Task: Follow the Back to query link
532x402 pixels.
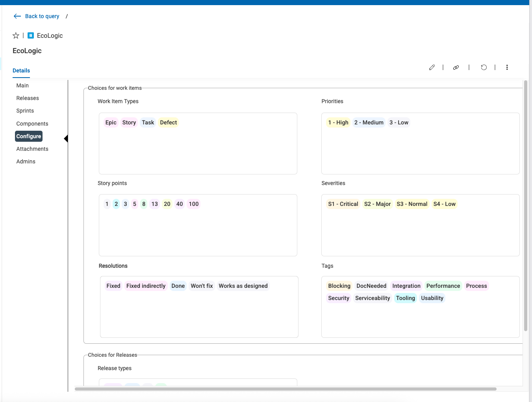Action: click(42, 16)
